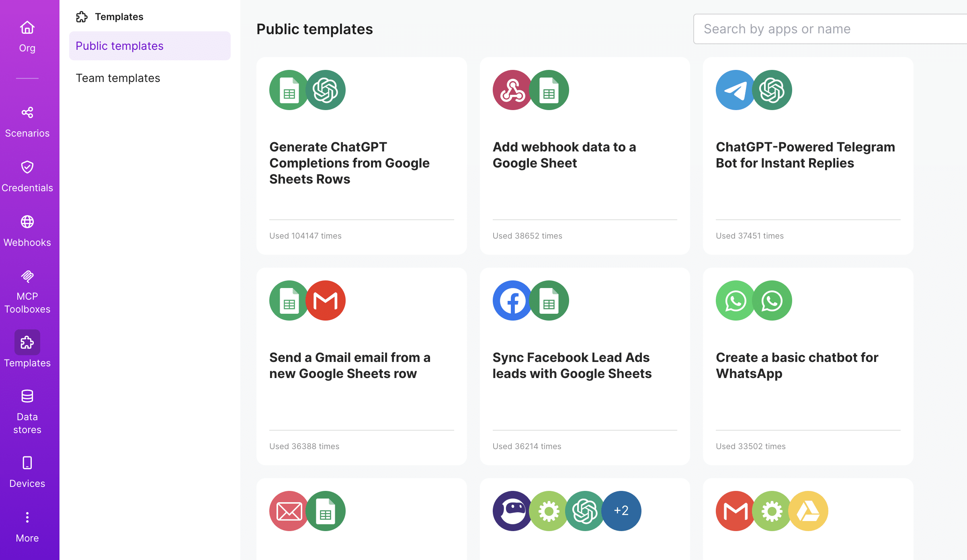The width and height of the screenshot is (967, 560).
Task: Click Telegram icon on ChatGPT bot card
Action: pyautogui.click(x=735, y=90)
